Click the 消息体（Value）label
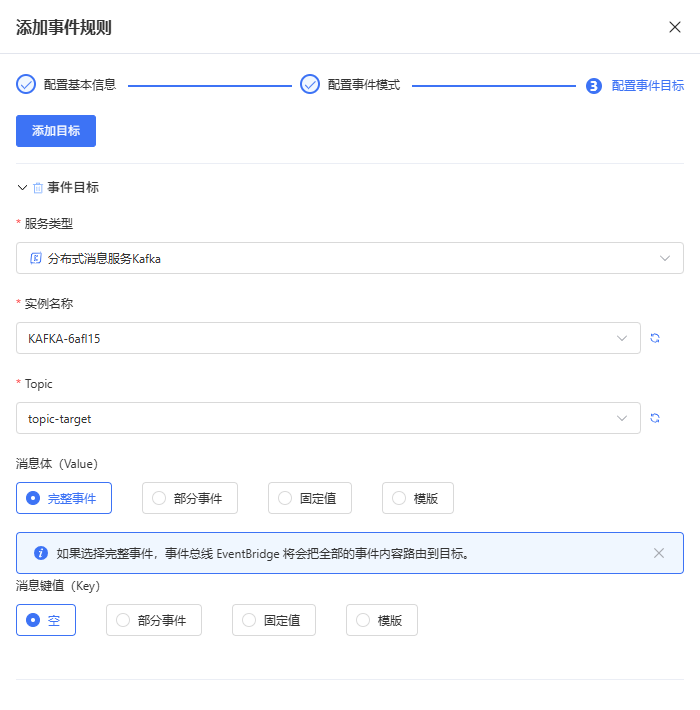This screenshot has width=700, height=710. pyautogui.click(x=57, y=464)
